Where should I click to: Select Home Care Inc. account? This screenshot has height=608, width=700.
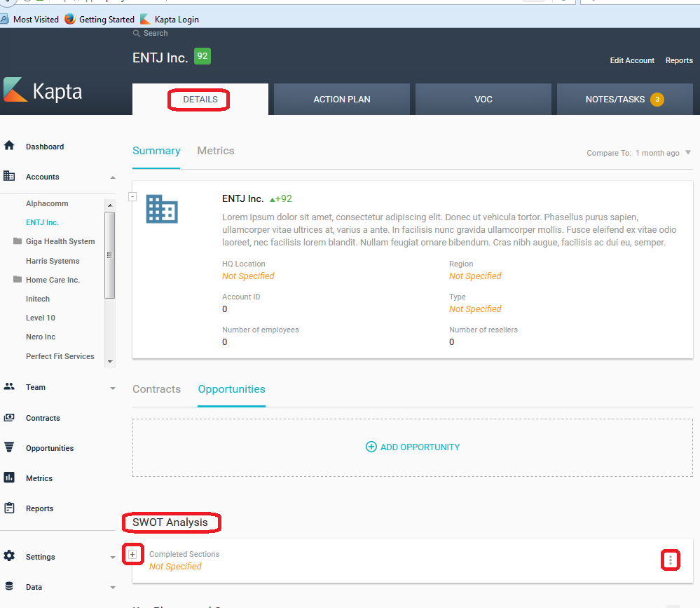tap(53, 280)
